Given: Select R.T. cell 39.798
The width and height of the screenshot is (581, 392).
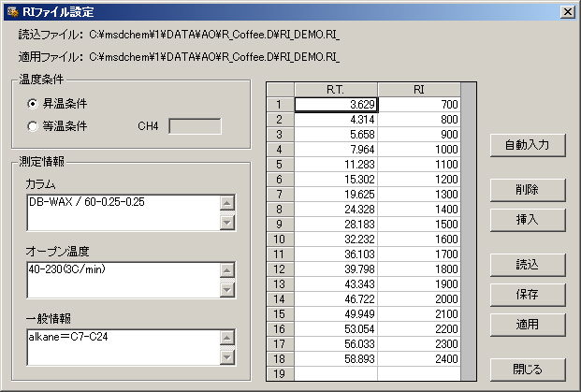Looking at the screenshot, I should [x=336, y=269].
